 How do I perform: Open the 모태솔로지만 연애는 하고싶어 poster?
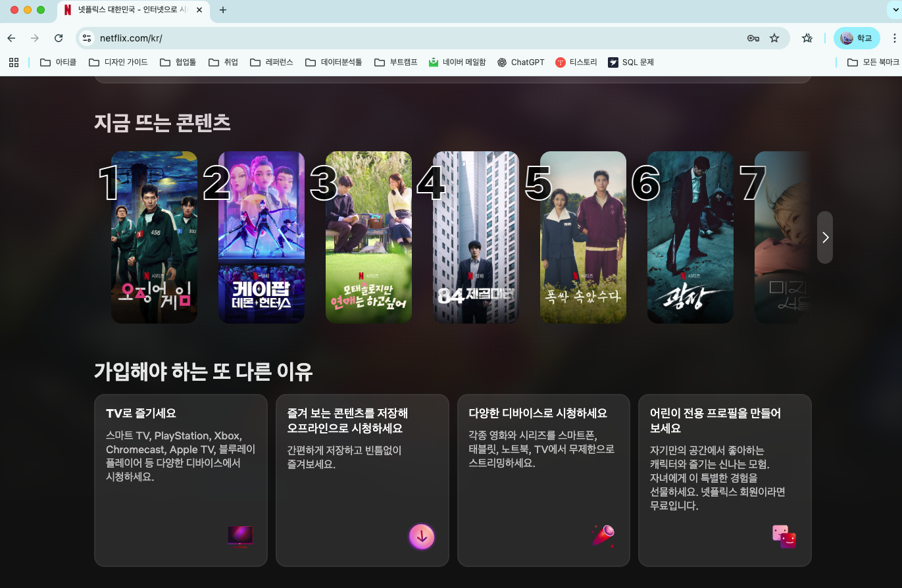tap(368, 237)
